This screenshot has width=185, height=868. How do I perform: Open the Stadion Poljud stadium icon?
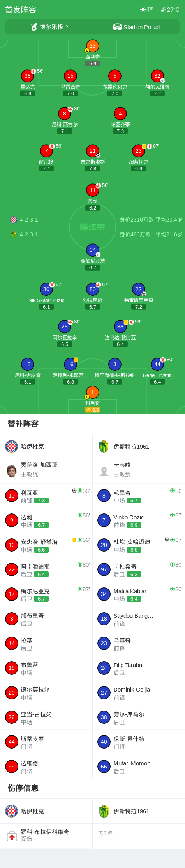(x=117, y=27)
